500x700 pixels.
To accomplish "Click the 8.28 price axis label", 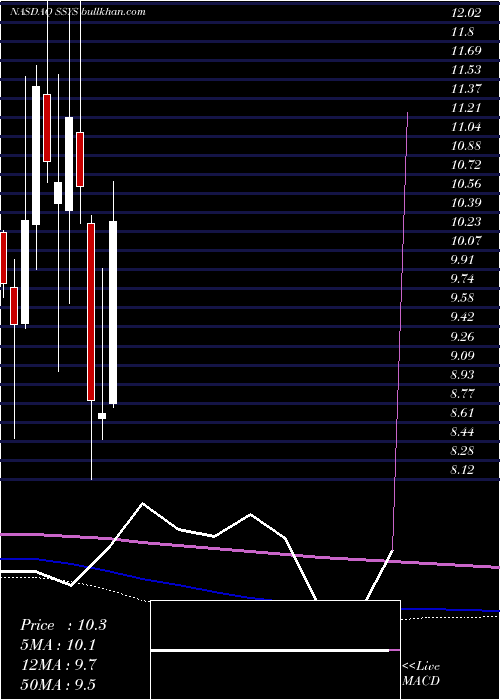I will coord(464,450).
